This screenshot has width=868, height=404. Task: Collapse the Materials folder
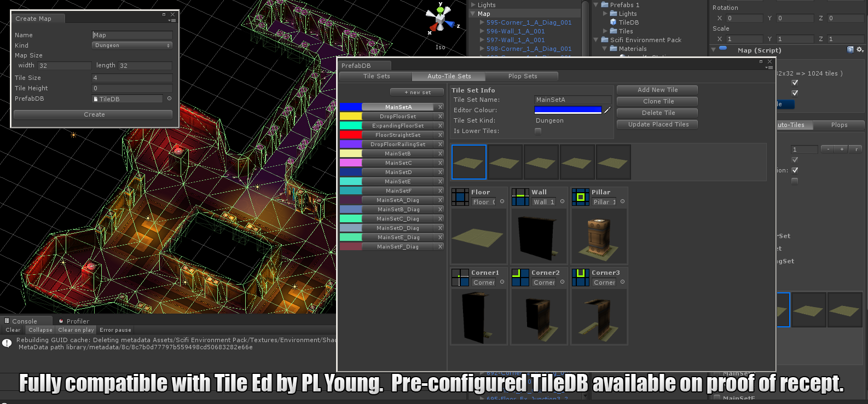click(605, 49)
